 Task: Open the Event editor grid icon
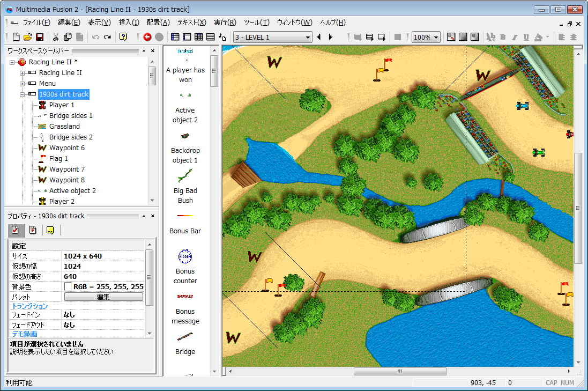199,37
